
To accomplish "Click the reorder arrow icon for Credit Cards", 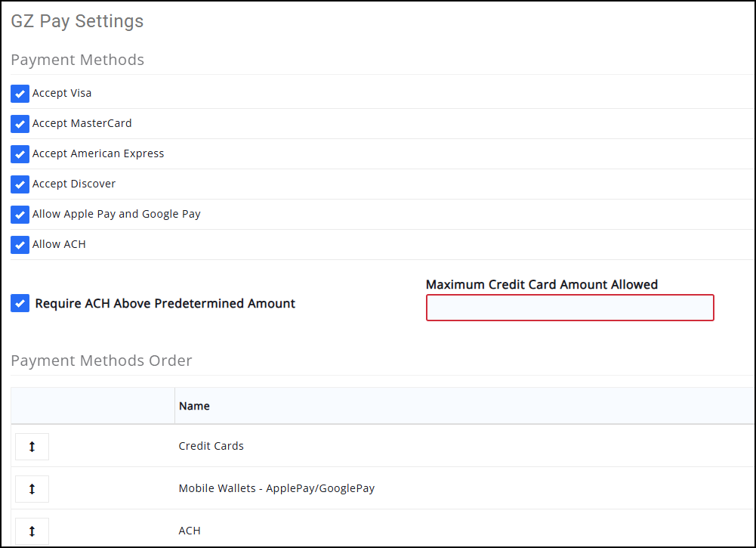I will pyautogui.click(x=32, y=447).
